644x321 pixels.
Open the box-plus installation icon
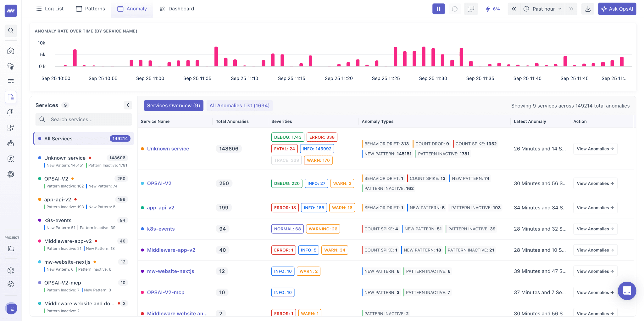(11, 270)
